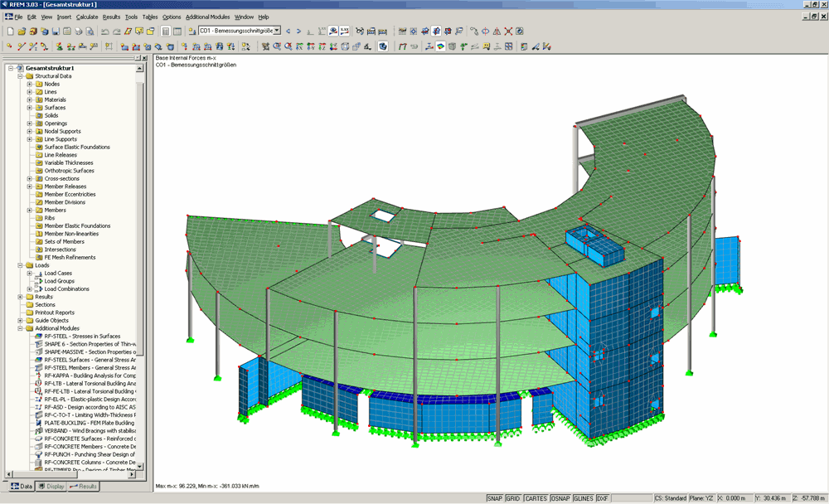Click the Undo icon
Screen dimensions: 829x504
(105, 31)
